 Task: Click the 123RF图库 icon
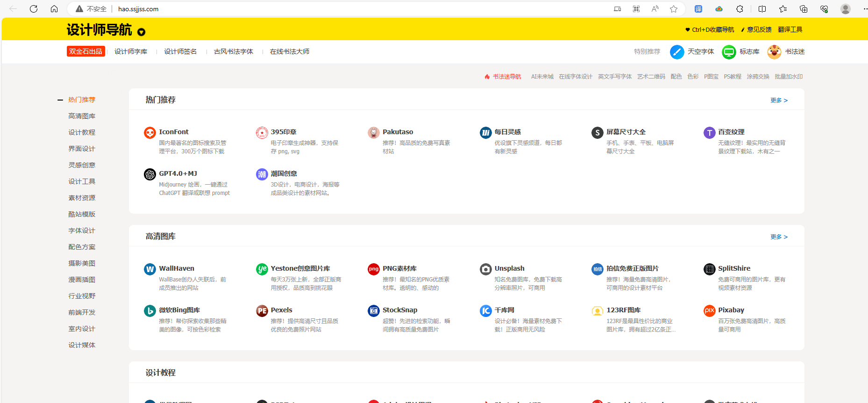click(597, 311)
